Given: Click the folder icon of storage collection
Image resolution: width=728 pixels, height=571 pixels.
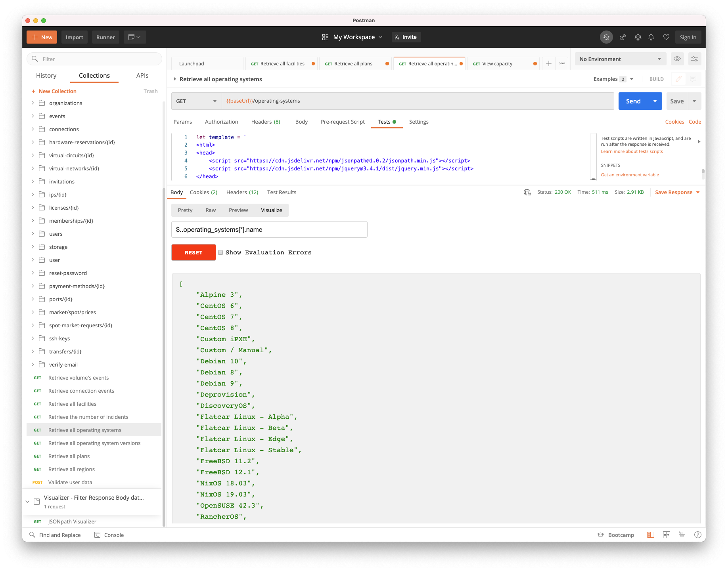Looking at the screenshot, I should click(42, 247).
